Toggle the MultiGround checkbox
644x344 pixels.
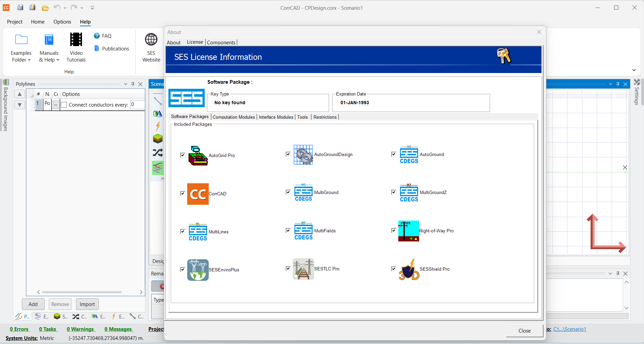(288, 192)
